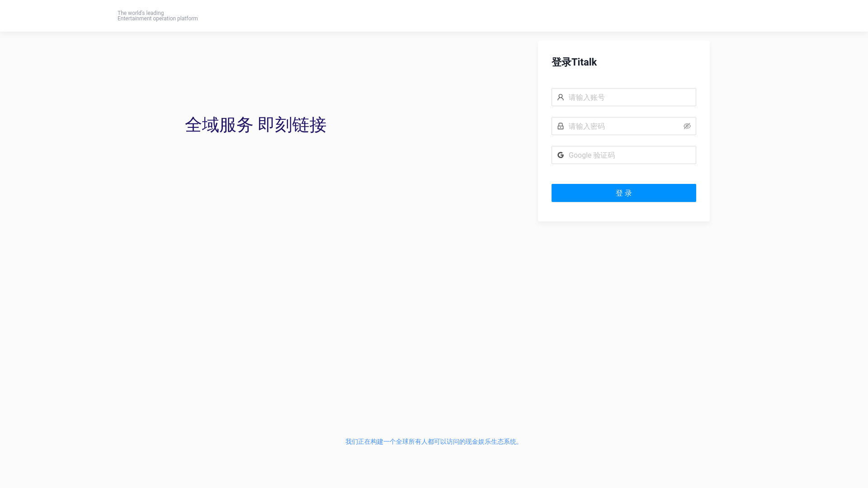Focus the 请输入账号 account input
868x488 pixels.
click(624, 97)
